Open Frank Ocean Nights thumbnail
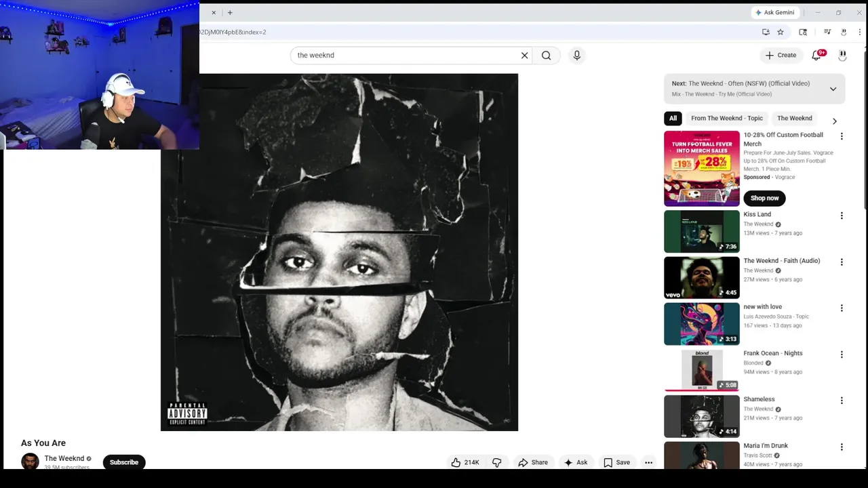Viewport: 868px width, 488px height. tap(702, 370)
